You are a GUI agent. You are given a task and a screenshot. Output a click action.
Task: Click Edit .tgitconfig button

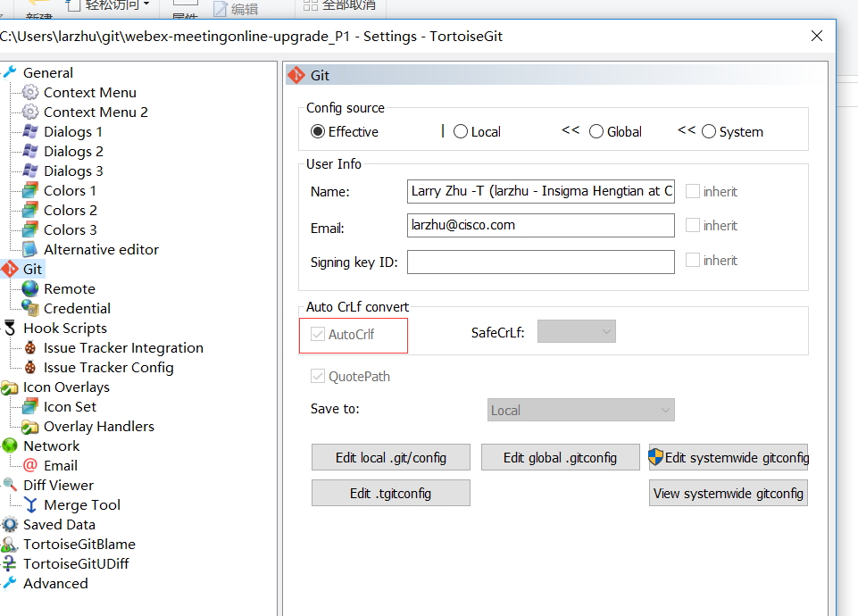[391, 494]
